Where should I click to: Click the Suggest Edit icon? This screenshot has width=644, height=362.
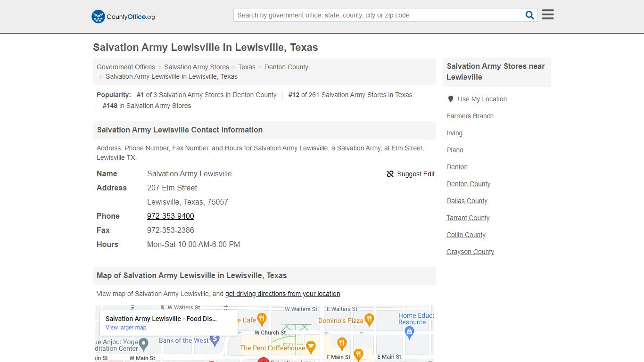[390, 174]
